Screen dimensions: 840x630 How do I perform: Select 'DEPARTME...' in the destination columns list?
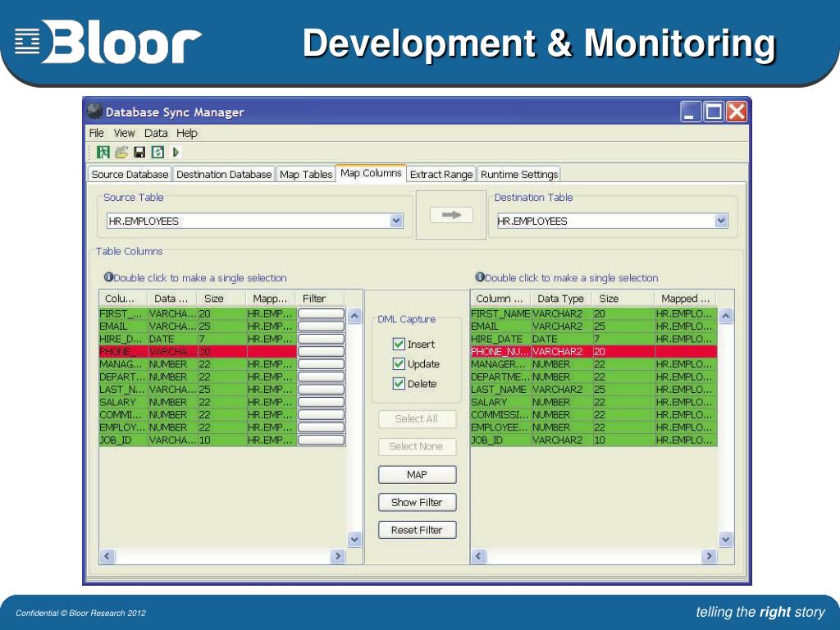(x=500, y=377)
